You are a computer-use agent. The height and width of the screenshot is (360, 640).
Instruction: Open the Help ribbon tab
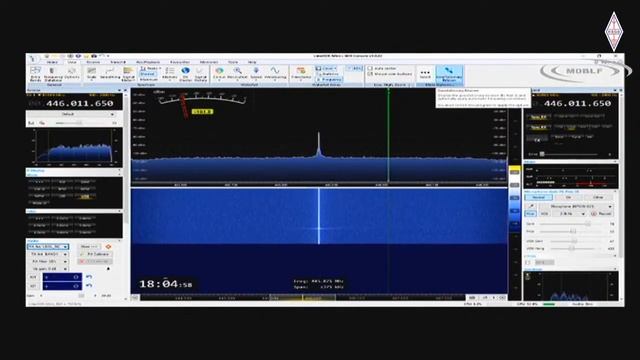(x=252, y=62)
